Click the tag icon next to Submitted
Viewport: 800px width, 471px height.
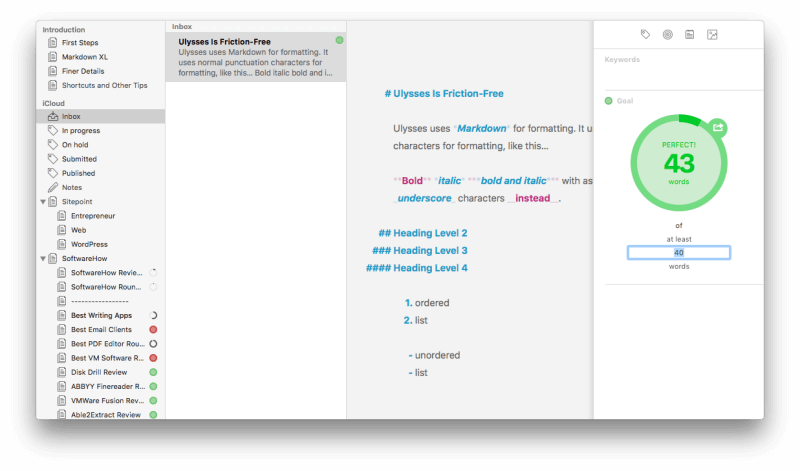53,159
